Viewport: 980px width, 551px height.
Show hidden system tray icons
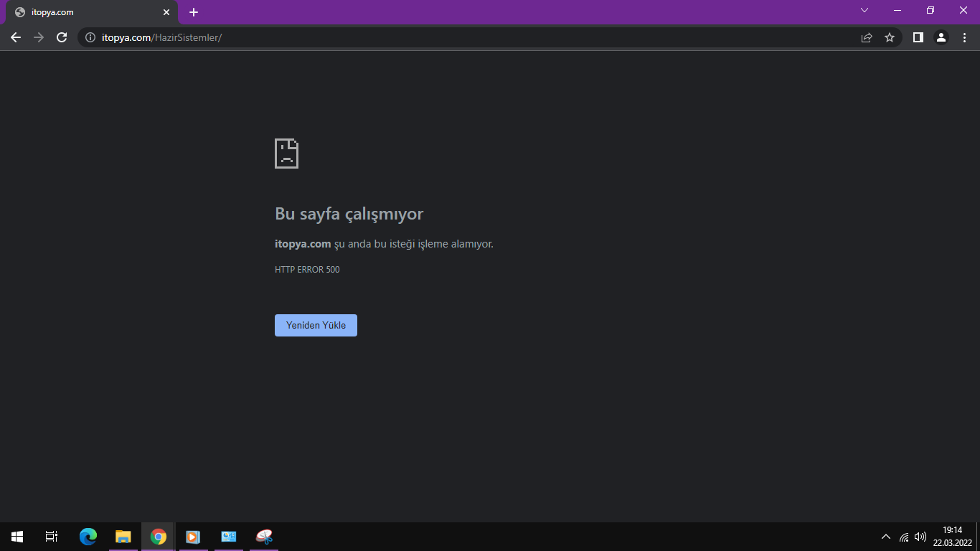click(886, 537)
